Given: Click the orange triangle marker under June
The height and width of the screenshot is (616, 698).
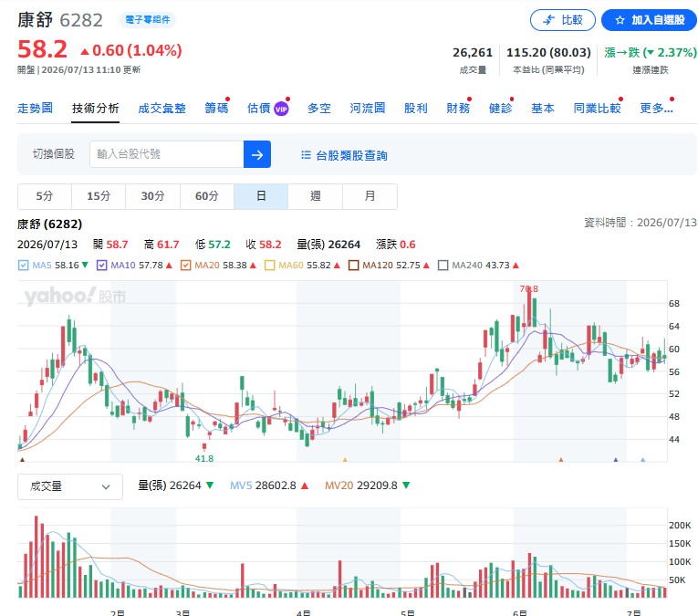Looking at the screenshot, I should pos(561,460).
